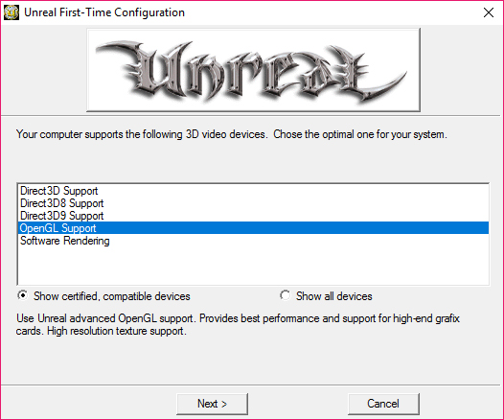Click the "Show all devices" label text
The image size is (504, 420).
tap(334, 296)
